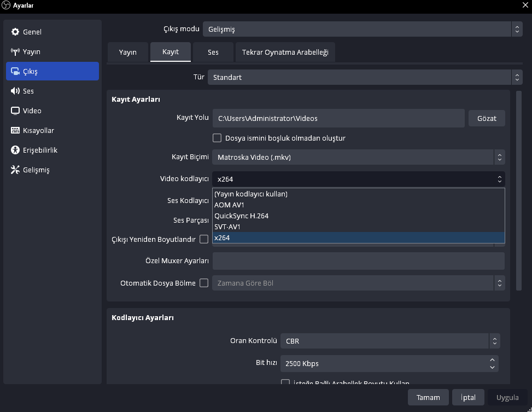The image size is (532, 412).
Task: Toggle 'Çıkışı Yeniden Boyutlandır' checkbox
Action: 204,239
